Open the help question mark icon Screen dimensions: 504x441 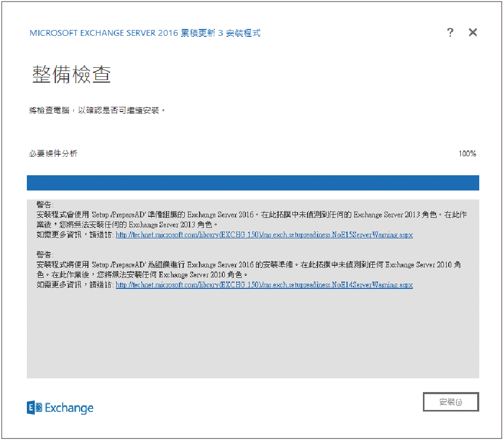pos(450,33)
